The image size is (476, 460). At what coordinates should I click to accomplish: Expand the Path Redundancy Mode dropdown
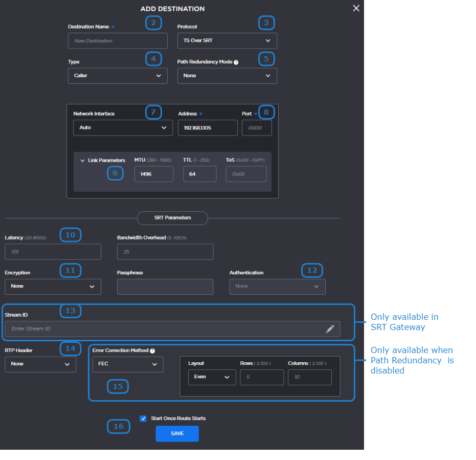pos(227,76)
